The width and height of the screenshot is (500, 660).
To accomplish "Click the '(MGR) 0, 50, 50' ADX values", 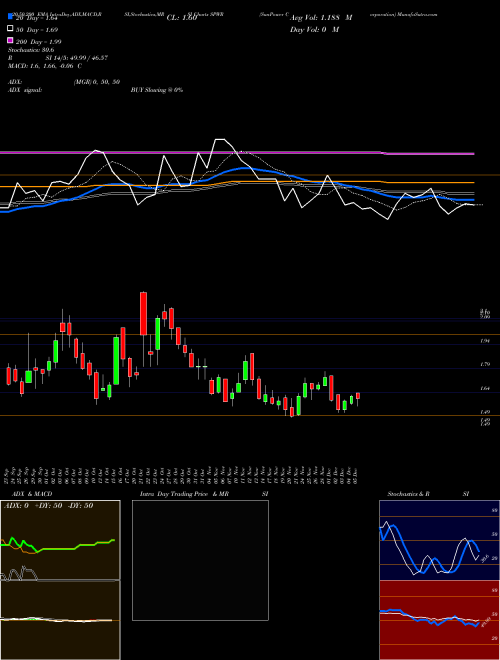I will click(x=96, y=82).
